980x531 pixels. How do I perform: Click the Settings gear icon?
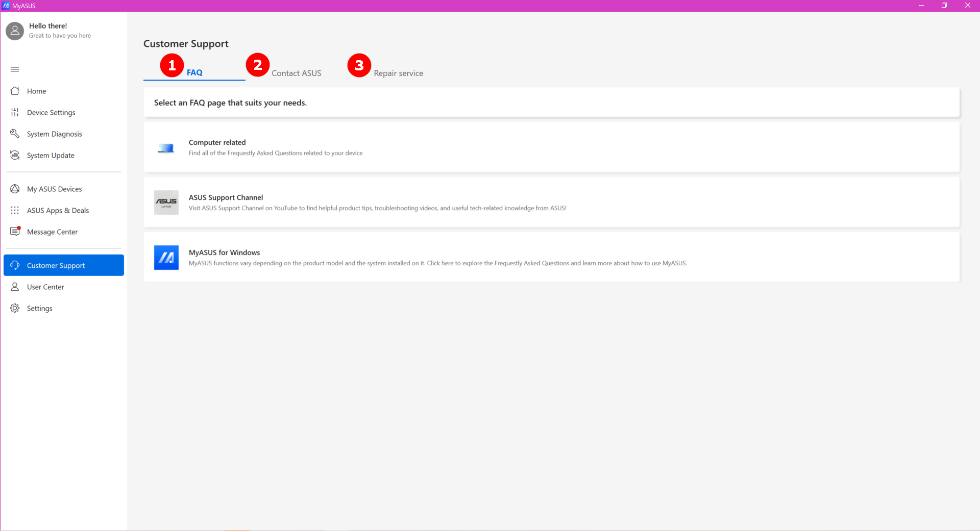[x=15, y=308]
